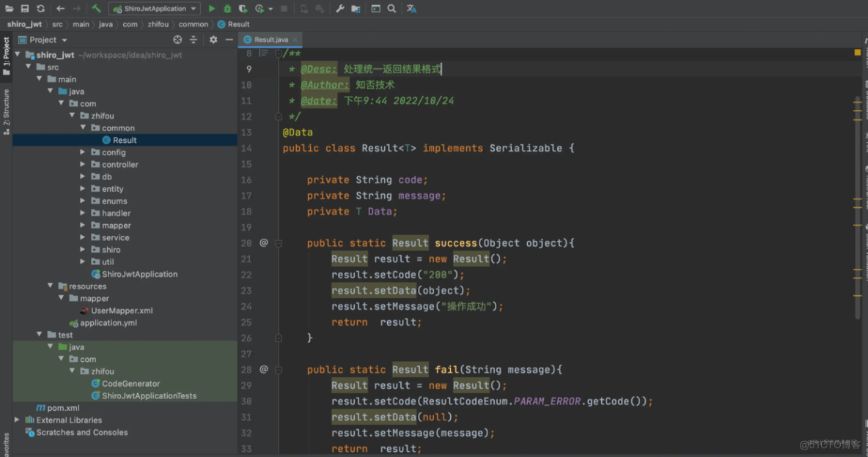The width and height of the screenshot is (868, 457).
Task: Build the project with the hammer icon
Action: tap(96, 9)
